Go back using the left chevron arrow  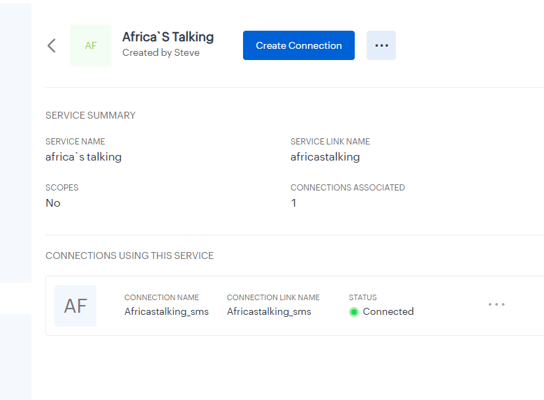click(x=51, y=45)
